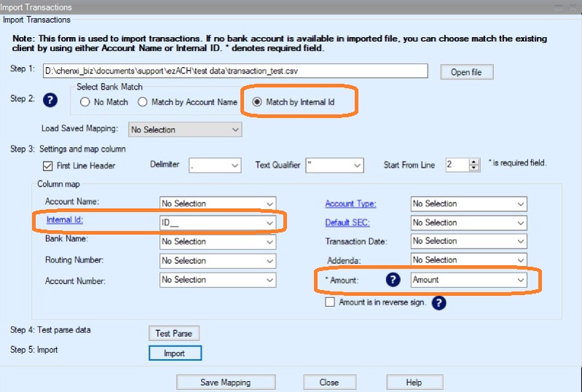Image resolution: width=582 pixels, height=392 pixels.
Task: Open the Transaction Date mapping dropdown
Action: click(468, 241)
